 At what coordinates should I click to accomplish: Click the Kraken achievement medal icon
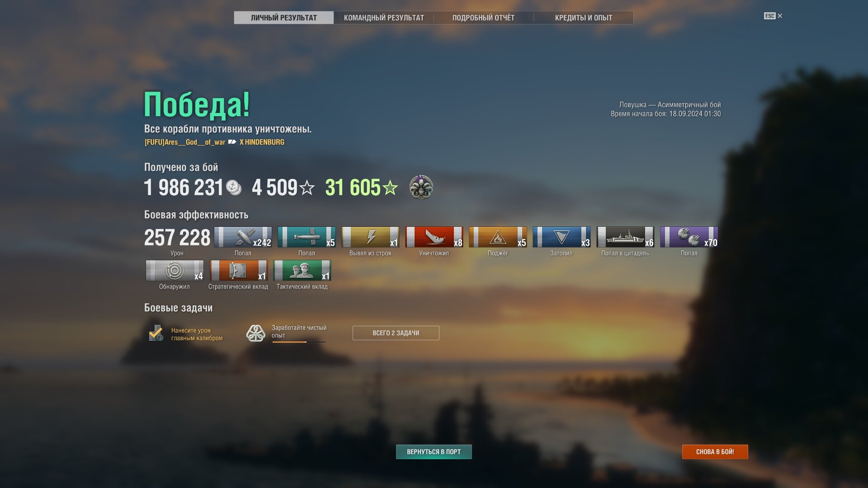pyautogui.click(x=421, y=187)
